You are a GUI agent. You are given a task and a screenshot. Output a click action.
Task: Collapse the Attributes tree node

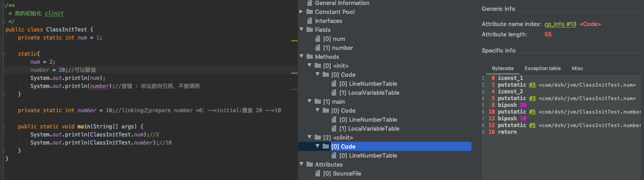pyautogui.click(x=302, y=165)
